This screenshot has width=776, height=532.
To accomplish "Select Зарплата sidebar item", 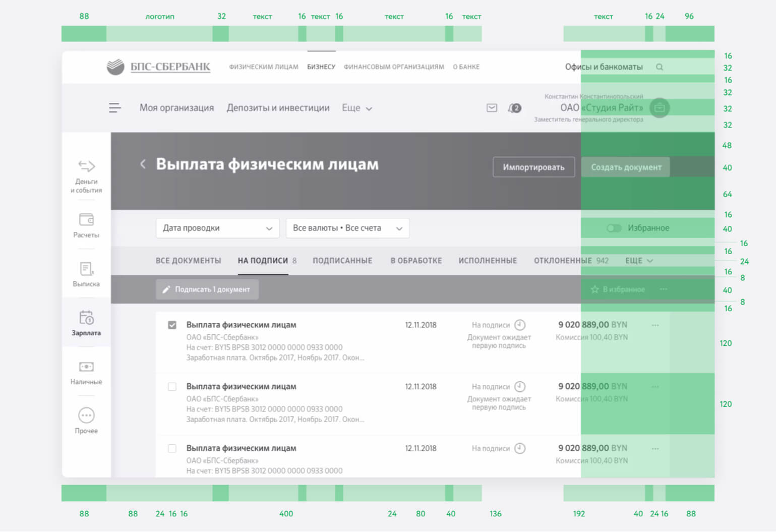I will (86, 323).
